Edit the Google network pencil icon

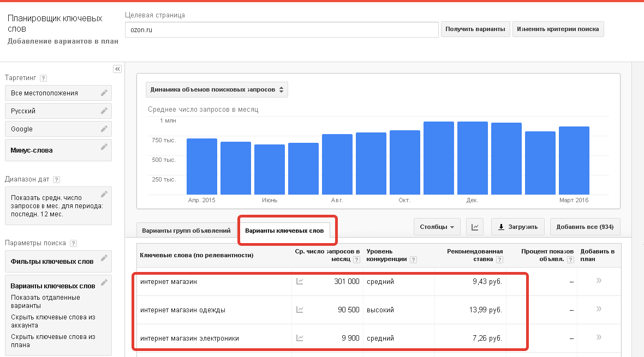coord(104,129)
